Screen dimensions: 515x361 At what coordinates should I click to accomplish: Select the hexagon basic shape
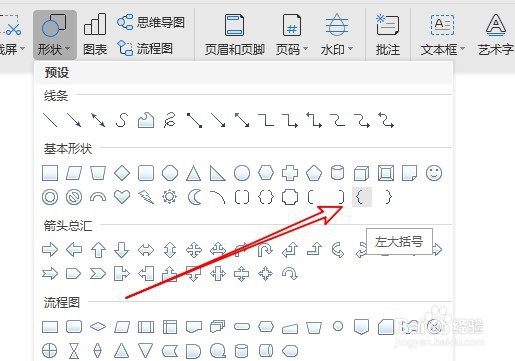click(x=266, y=173)
